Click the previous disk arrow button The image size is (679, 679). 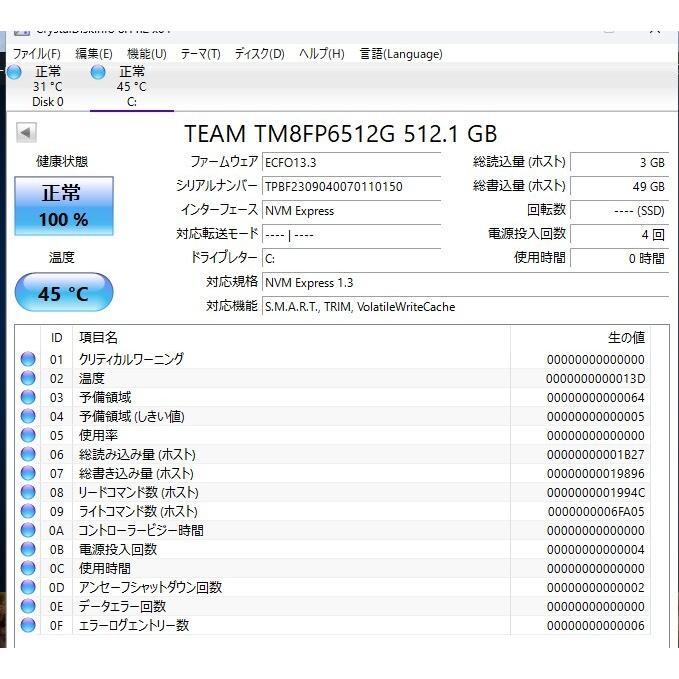pyautogui.click(x=26, y=133)
